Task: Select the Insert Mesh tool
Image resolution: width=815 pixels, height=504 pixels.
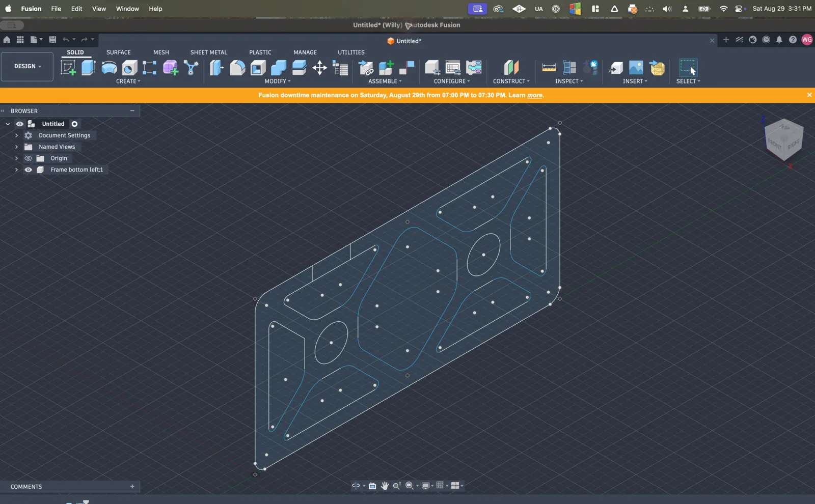Action: coord(657,67)
